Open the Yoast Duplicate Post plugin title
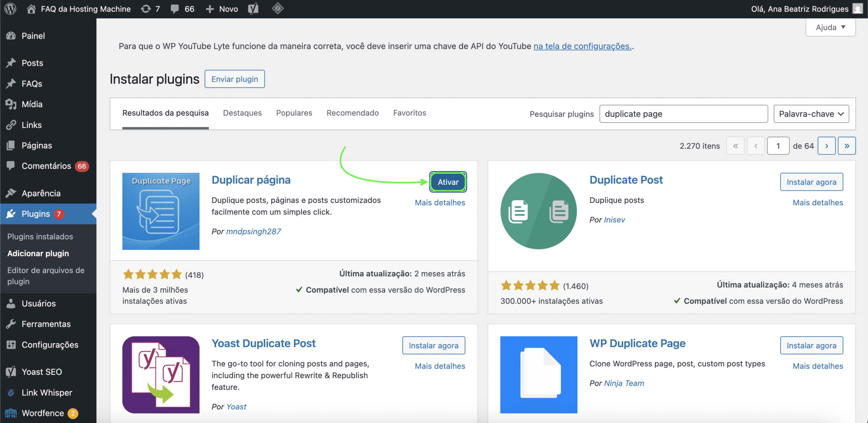The width and height of the screenshot is (868, 423). [263, 343]
